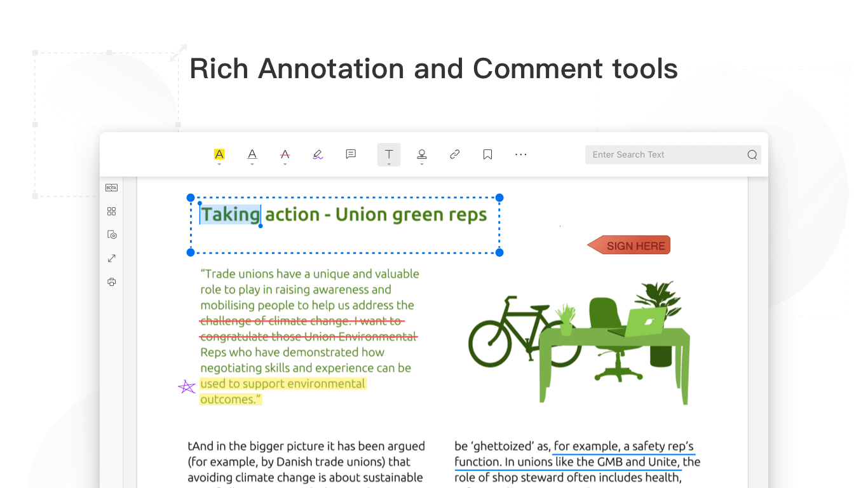Click the banner title "Rich Annotation and Comment tools"
The image size is (868, 488).
pyautogui.click(x=434, y=69)
